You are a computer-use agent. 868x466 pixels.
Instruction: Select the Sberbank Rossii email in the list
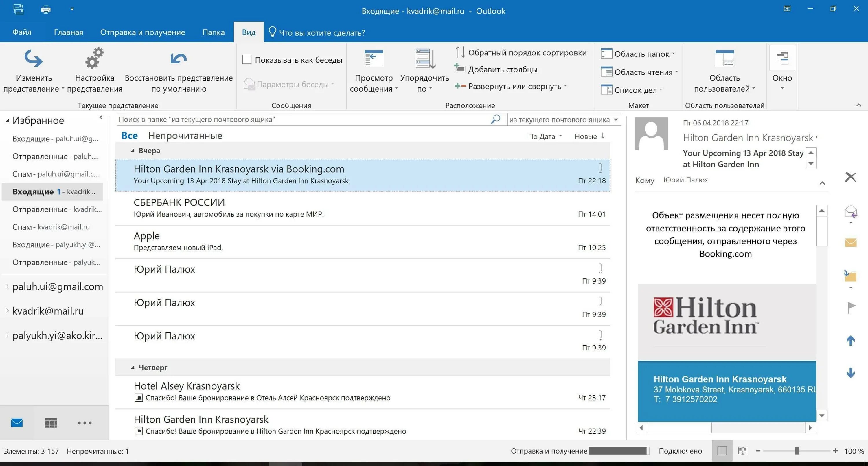pyautogui.click(x=303, y=207)
